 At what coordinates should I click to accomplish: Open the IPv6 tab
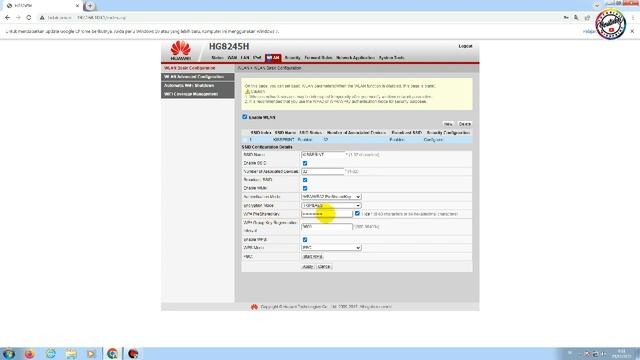(x=257, y=58)
